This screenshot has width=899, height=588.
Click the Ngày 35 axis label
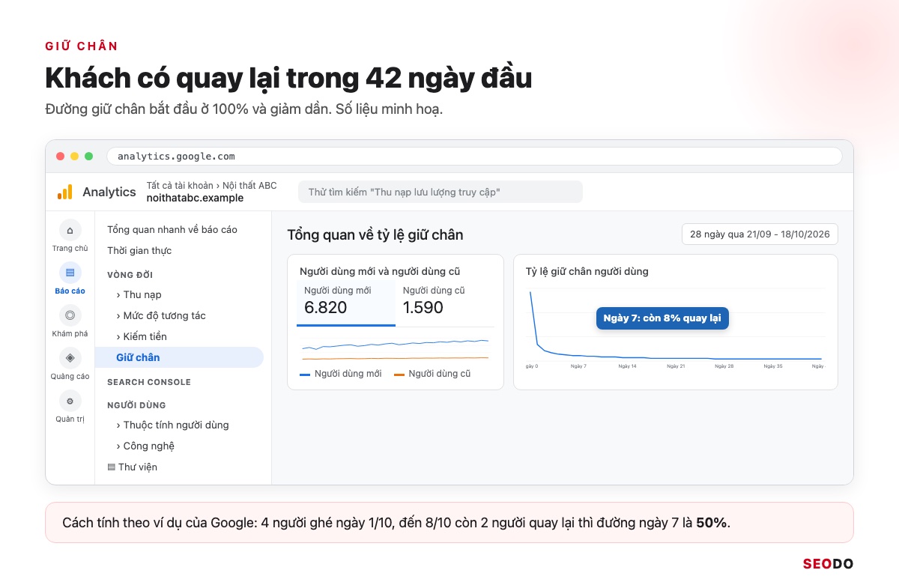click(x=773, y=366)
